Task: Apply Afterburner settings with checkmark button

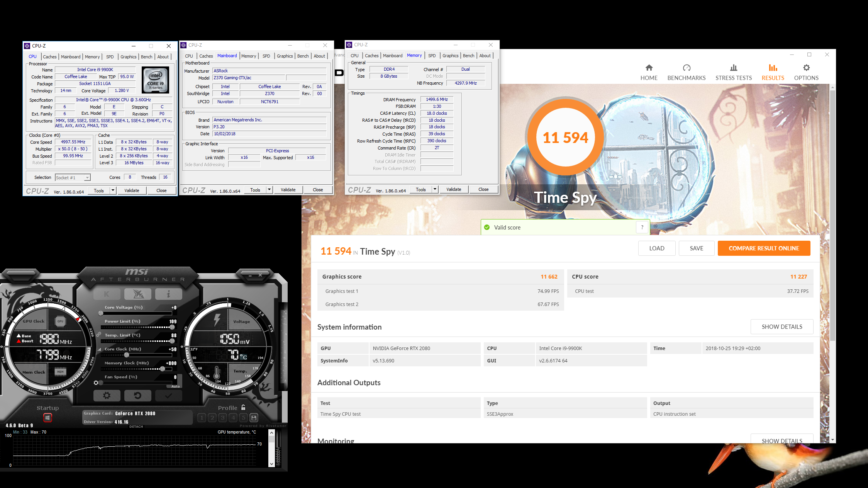Action: [x=168, y=395]
